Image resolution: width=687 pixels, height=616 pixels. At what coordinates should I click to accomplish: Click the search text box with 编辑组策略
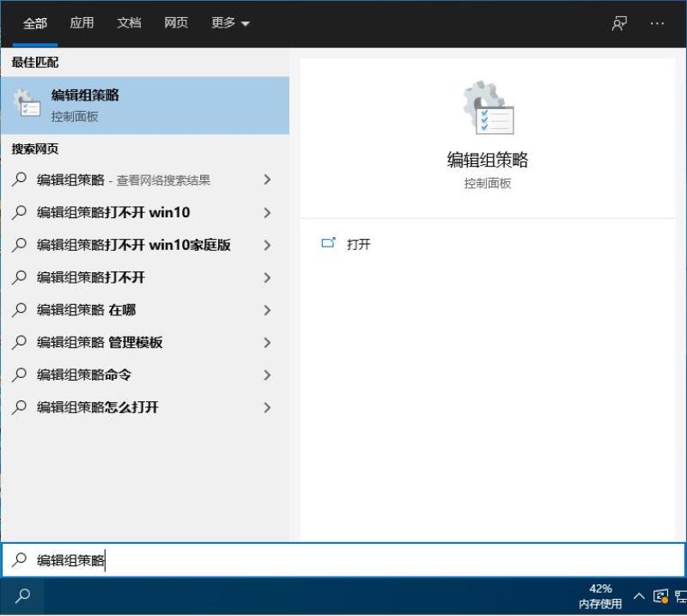pos(343,560)
